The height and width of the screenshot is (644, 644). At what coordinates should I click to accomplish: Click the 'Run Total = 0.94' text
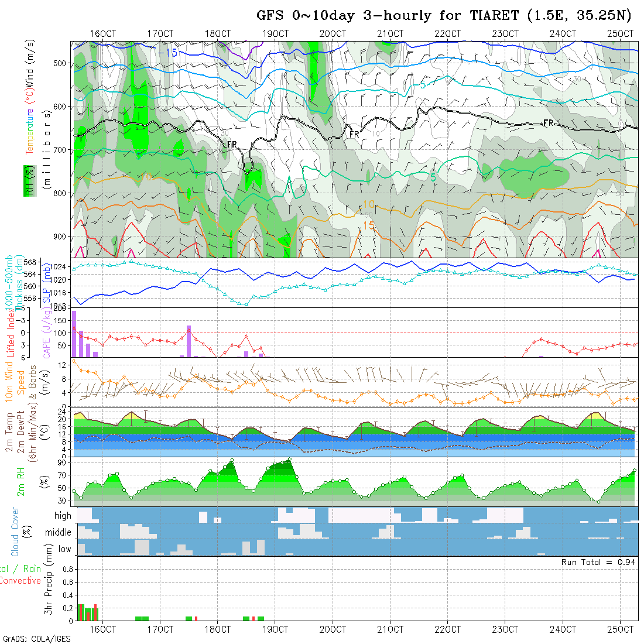click(x=598, y=562)
